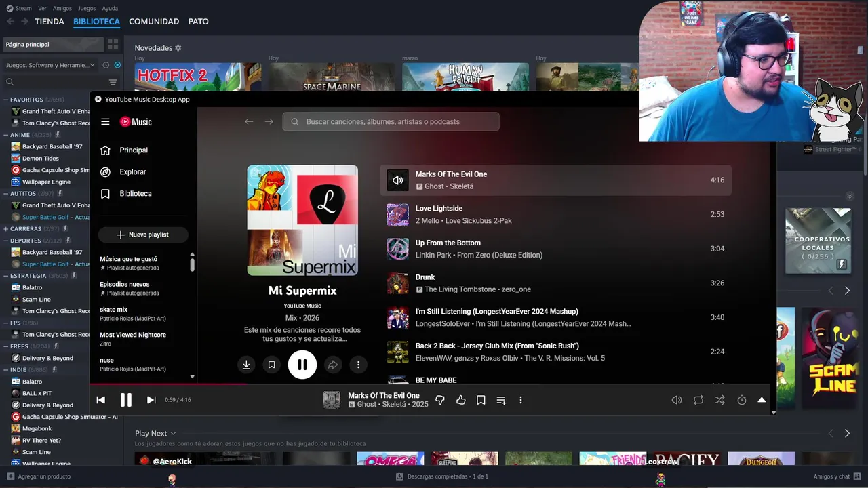Open the COMUNIDAD tab in Steam
This screenshot has height=488, width=868.
coord(154,22)
